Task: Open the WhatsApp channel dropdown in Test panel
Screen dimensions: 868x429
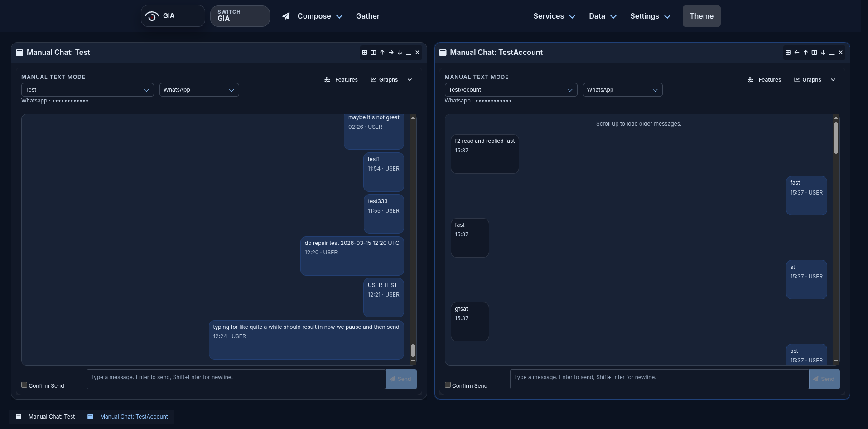Action: point(199,90)
